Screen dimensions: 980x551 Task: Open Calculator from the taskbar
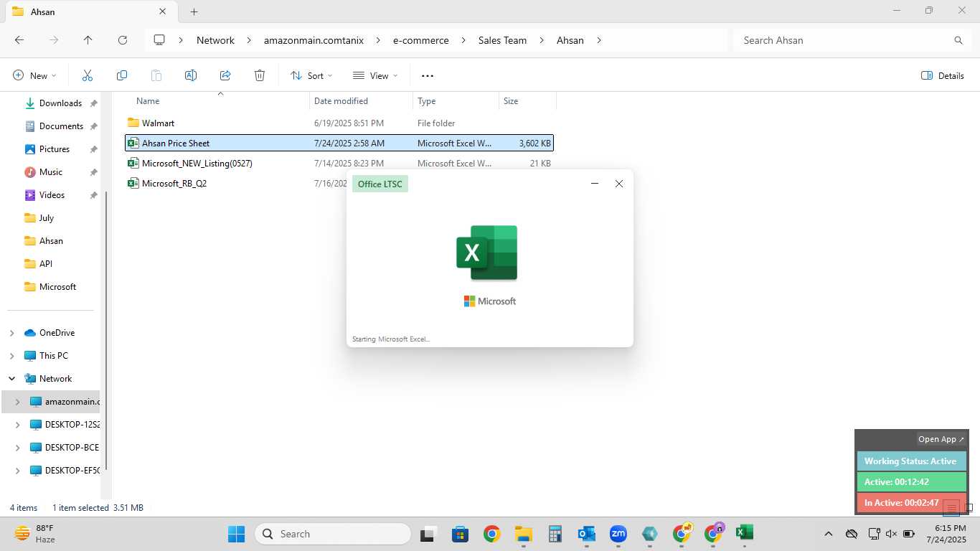[x=555, y=534]
